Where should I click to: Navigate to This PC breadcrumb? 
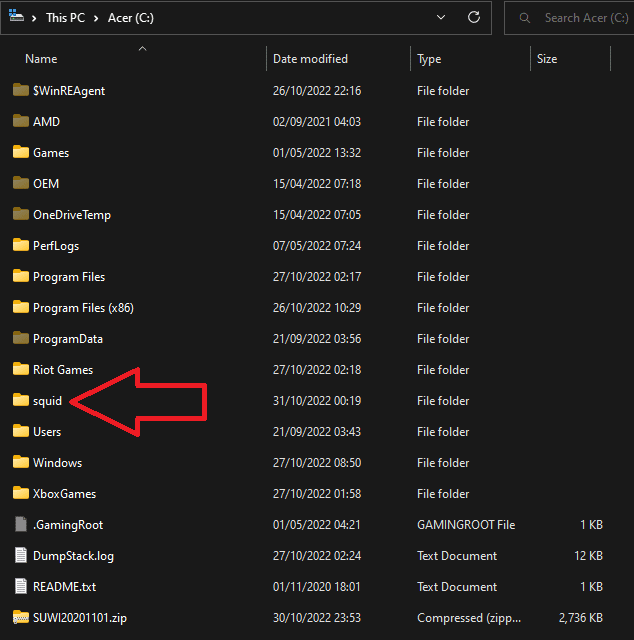coord(65,18)
